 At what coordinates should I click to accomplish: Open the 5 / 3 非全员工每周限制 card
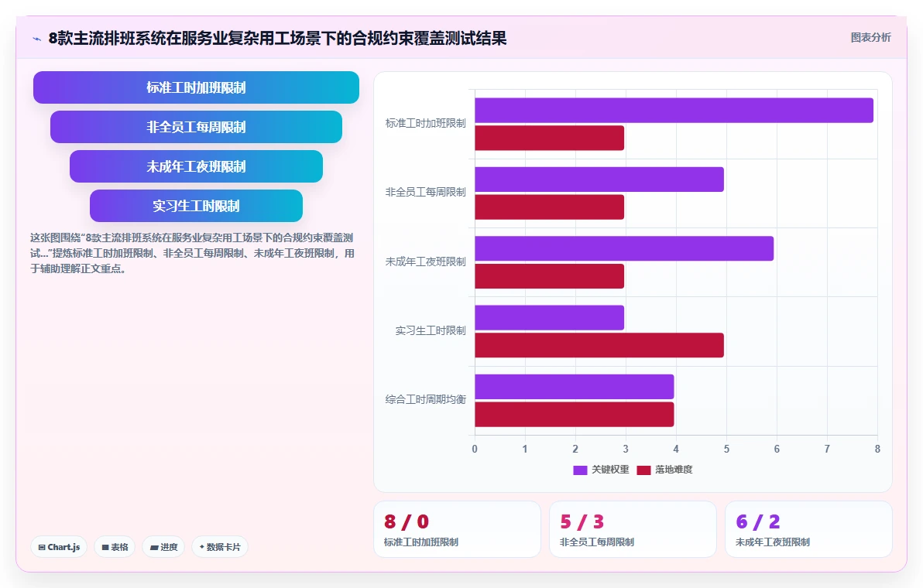(633, 529)
